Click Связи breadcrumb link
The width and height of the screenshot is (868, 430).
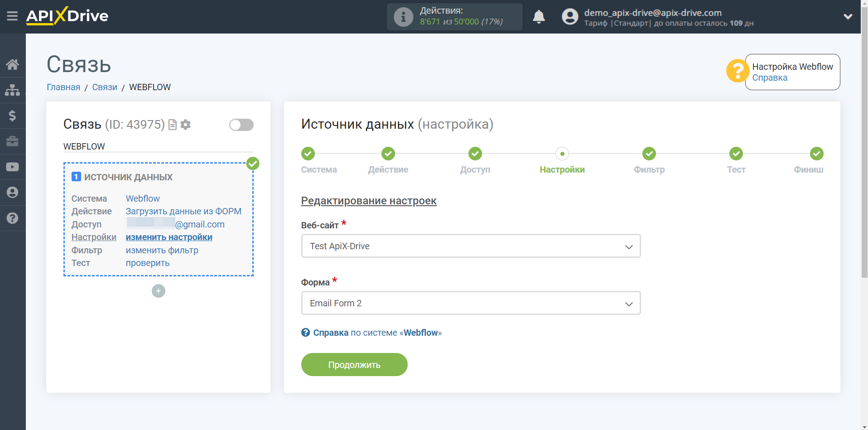(105, 87)
